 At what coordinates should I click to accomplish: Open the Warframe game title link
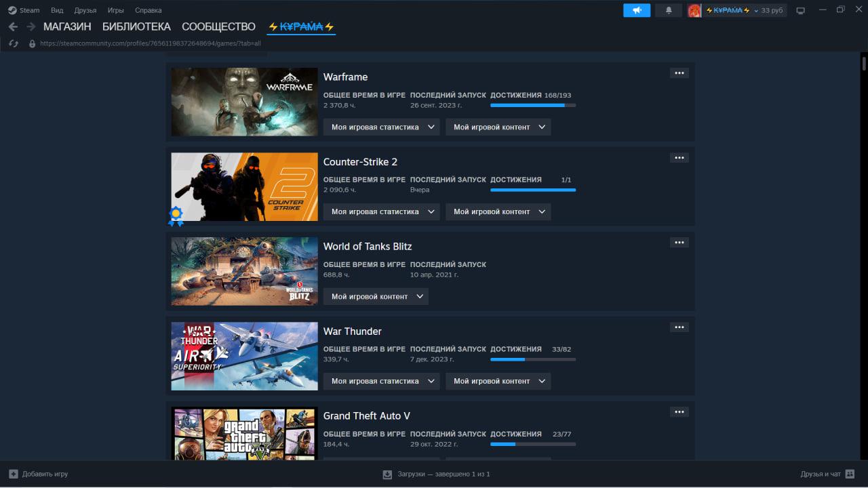pos(345,77)
